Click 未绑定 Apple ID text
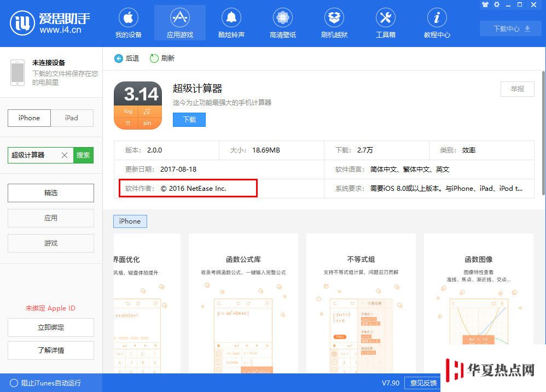This screenshot has width=546, height=392. (50, 308)
